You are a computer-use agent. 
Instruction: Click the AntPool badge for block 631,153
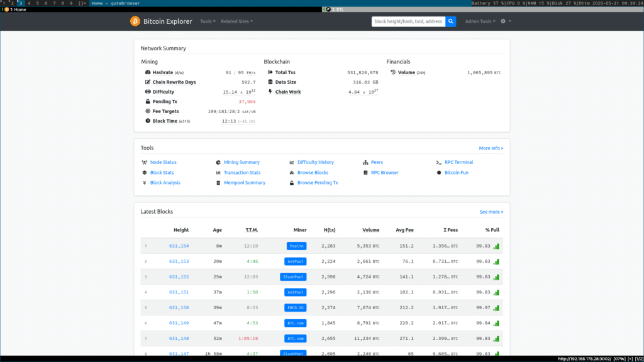(296, 261)
